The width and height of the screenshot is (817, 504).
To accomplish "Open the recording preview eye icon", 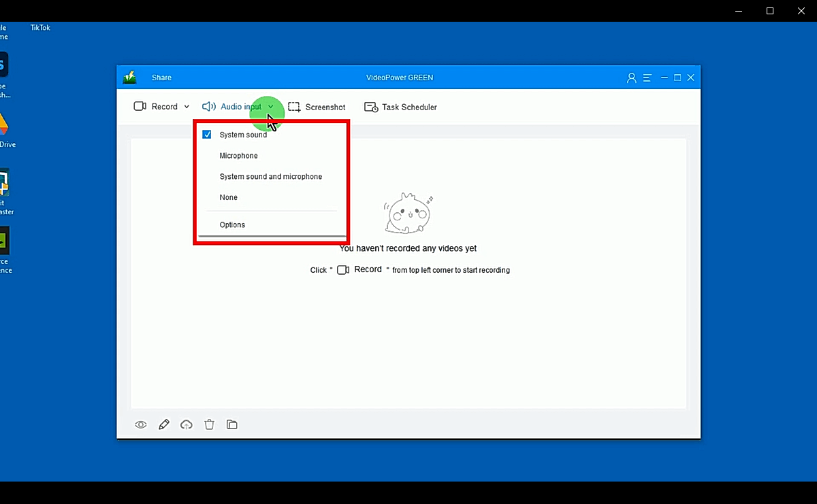I will pyautogui.click(x=141, y=424).
